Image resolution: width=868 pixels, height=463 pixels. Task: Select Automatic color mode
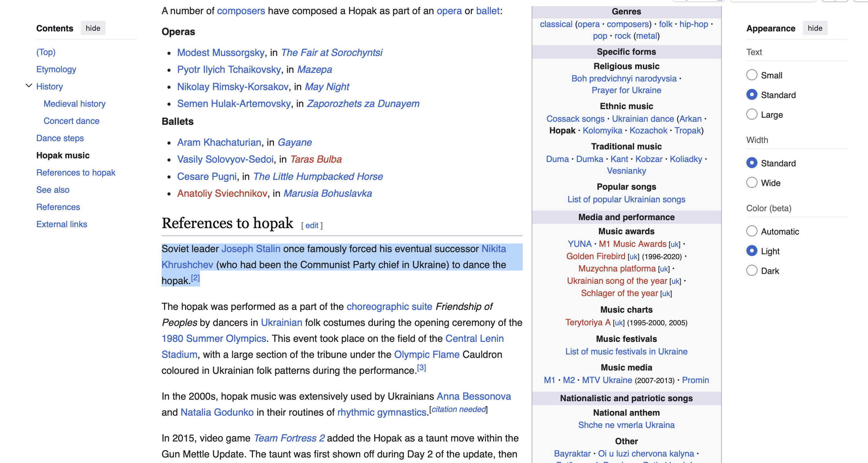coord(751,231)
